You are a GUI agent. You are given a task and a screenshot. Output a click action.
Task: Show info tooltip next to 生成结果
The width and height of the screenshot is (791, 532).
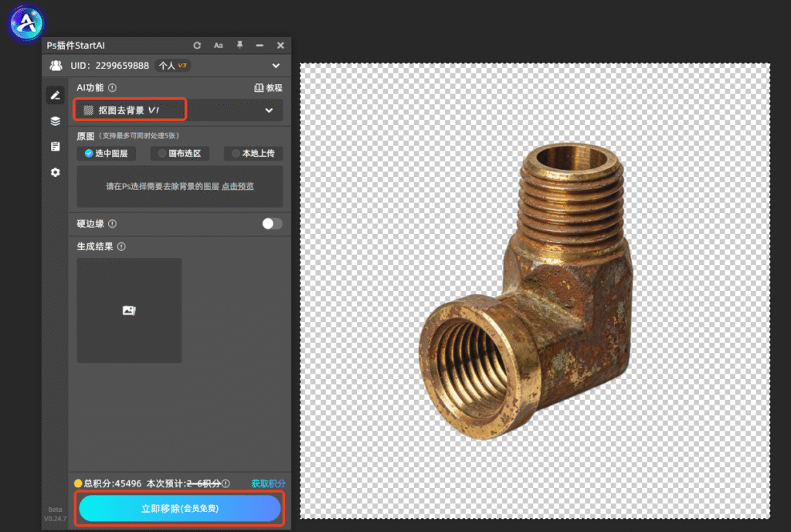[121, 246]
